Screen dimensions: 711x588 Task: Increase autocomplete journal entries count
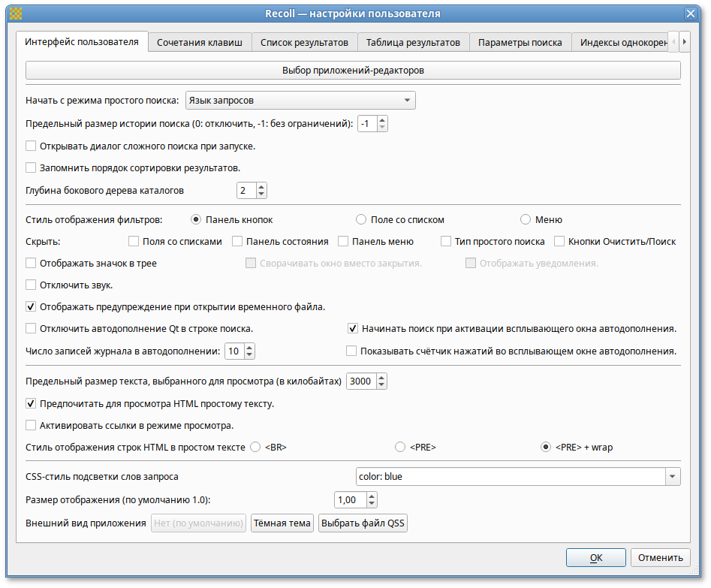pyautogui.click(x=249, y=348)
